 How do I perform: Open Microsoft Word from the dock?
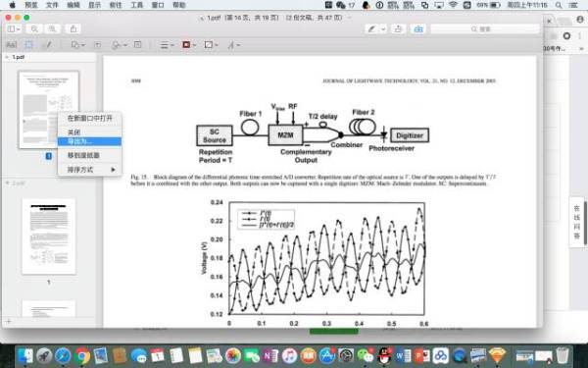tap(403, 355)
